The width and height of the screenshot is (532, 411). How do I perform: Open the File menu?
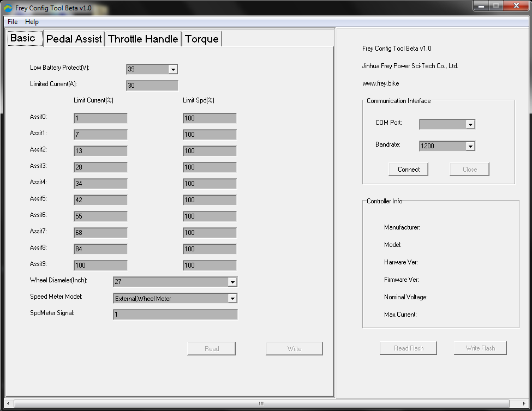13,22
